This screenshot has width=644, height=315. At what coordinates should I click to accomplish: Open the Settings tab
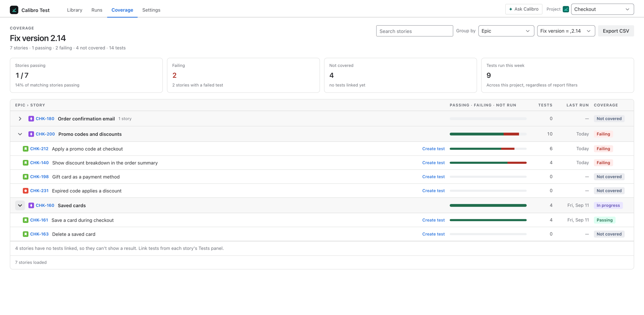pos(151,10)
